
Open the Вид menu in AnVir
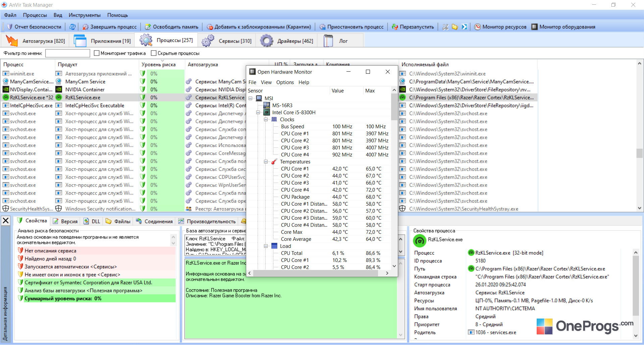click(58, 15)
